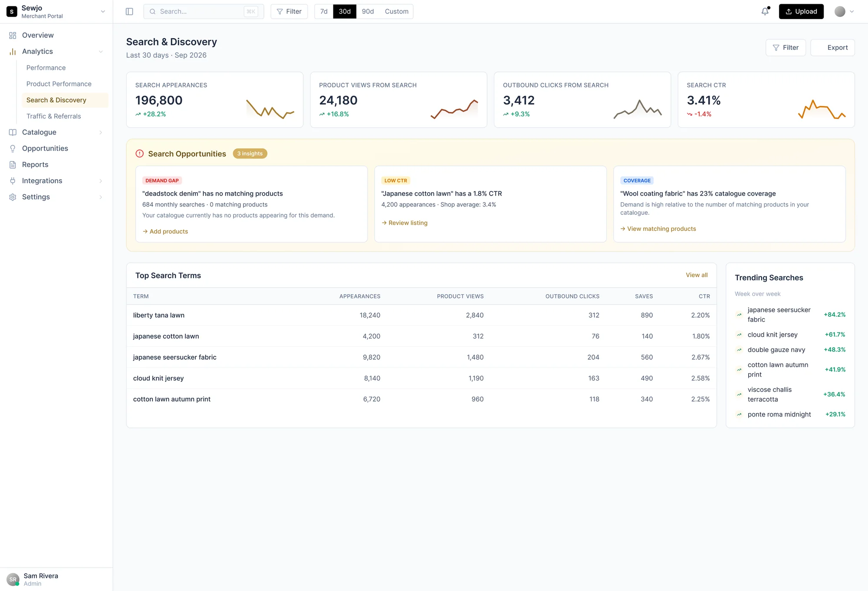The height and width of the screenshot is (591, 868).
Task: Focus the Search input field
Action: tap(204, 11)
